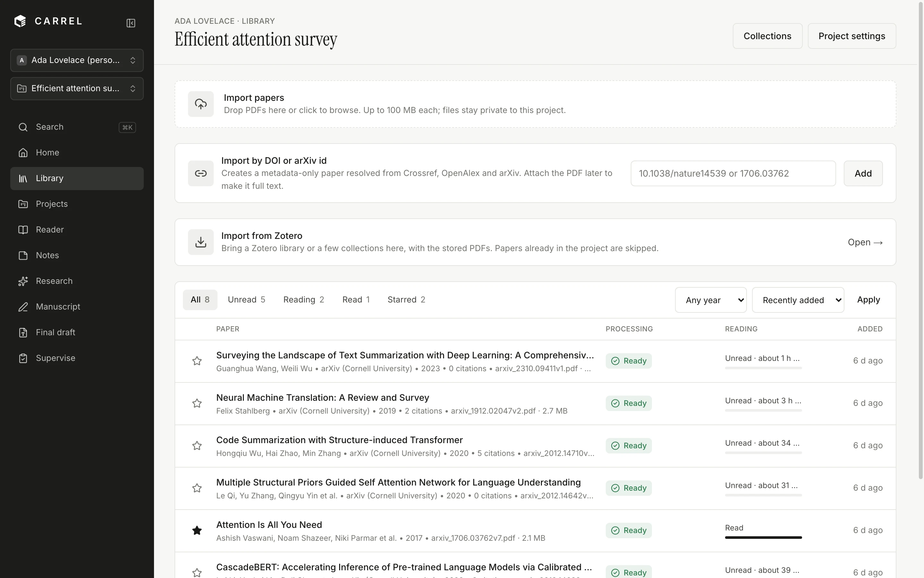Click the Manuscript pen icon
Image resolution: width=924 pixels, height=578 pixels.
click(x=23, y=307)
